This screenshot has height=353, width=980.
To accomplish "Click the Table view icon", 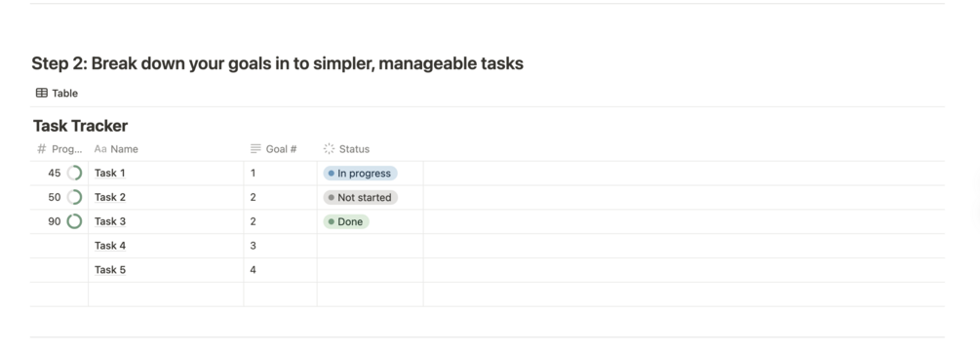I will 42,93.
